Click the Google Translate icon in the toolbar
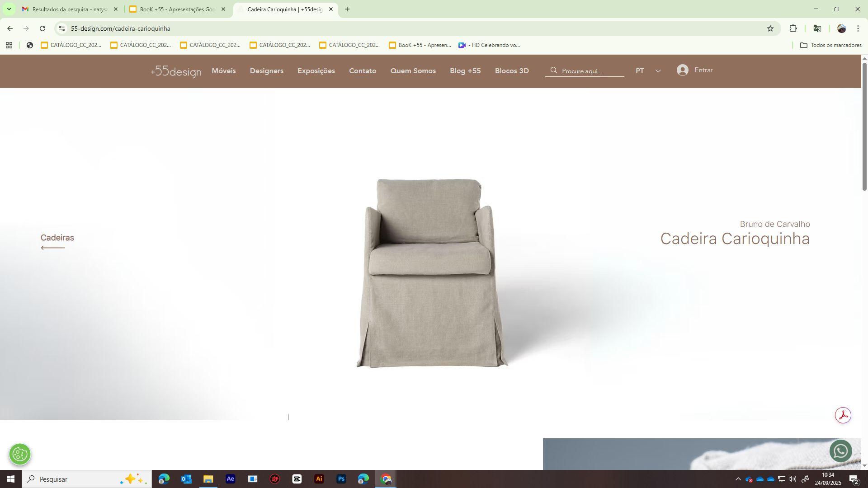This screenshot has height=488, width=868. [x=817, y=28]
